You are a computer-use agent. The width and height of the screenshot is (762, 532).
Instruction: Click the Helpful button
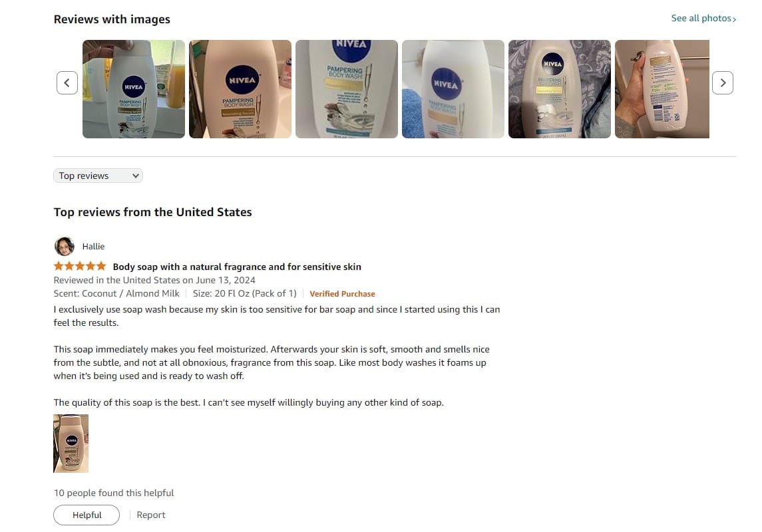[x=87, y=515]
